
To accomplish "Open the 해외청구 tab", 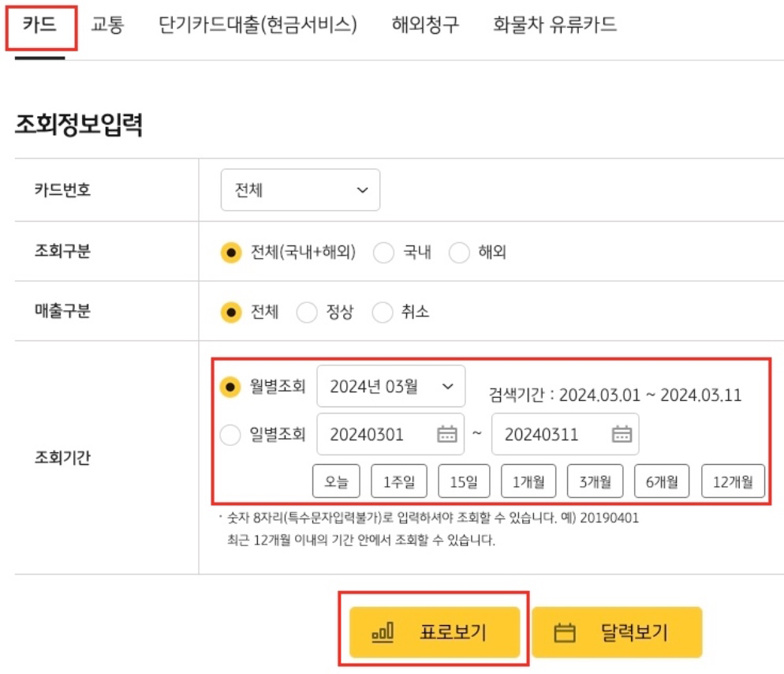I will tap(425, 24).
